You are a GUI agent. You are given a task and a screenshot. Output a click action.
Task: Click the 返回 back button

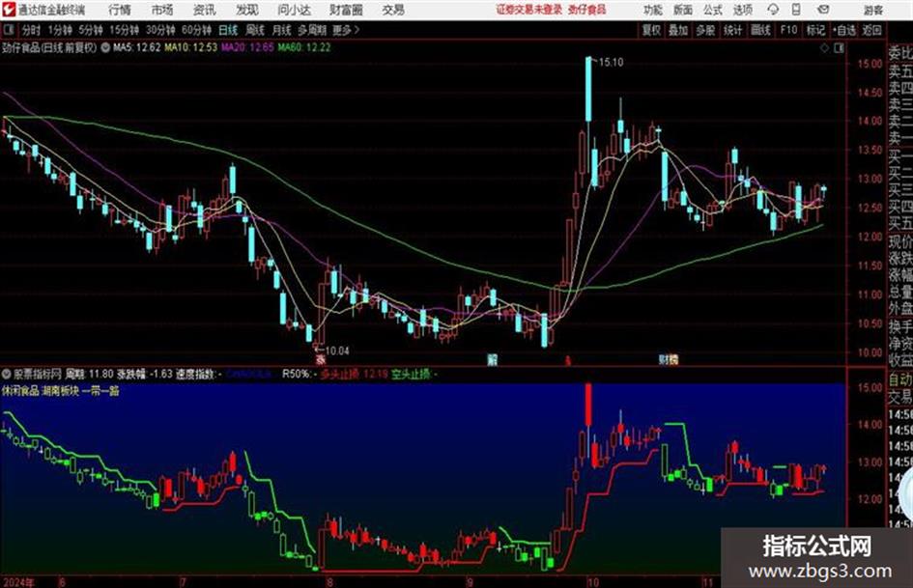pyautogui.click(x=872, y=30)
